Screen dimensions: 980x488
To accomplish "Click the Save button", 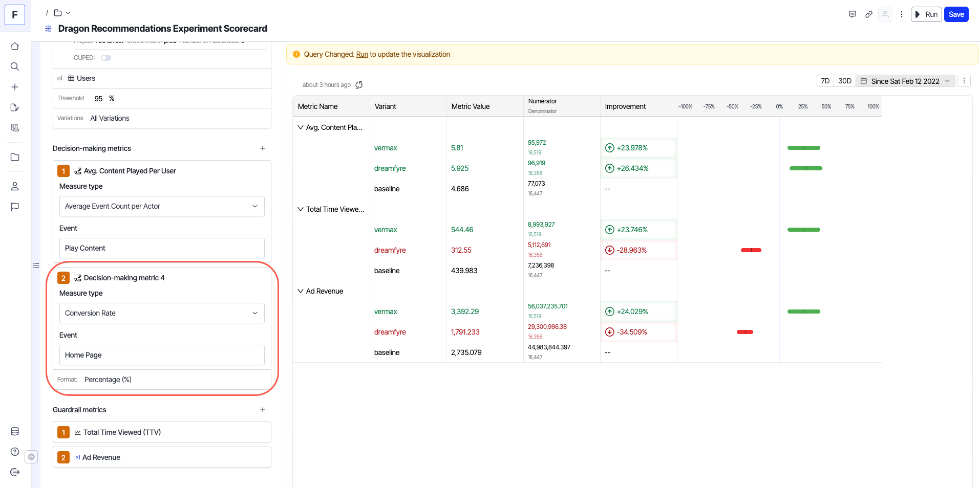I will (x=956, y=14).
